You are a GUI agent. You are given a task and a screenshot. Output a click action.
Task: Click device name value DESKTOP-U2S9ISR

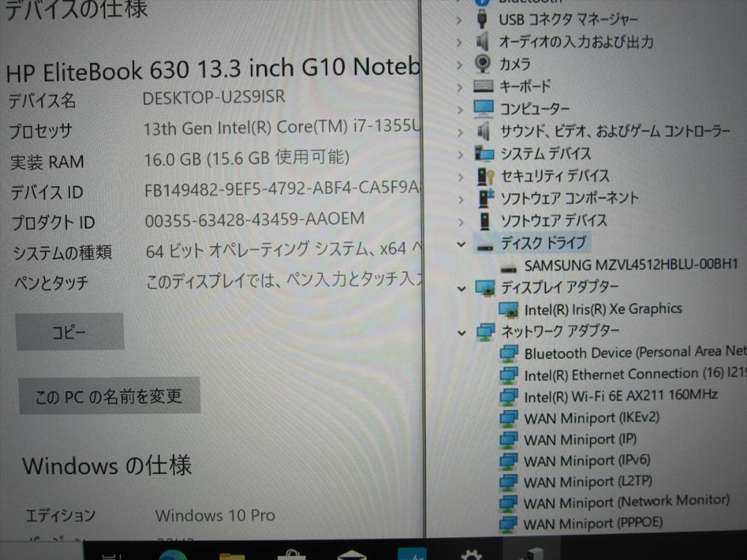pyautogui.click(x=214, y=97)
